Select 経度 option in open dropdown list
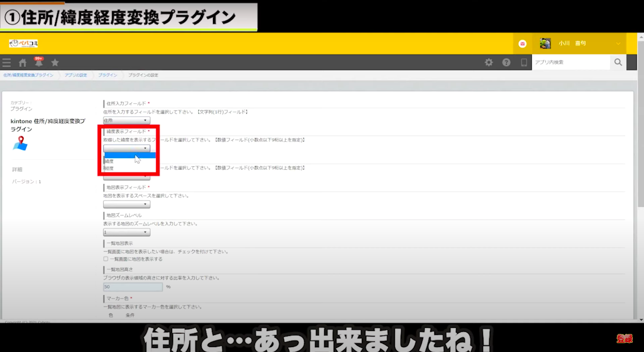 click(110, 168)
